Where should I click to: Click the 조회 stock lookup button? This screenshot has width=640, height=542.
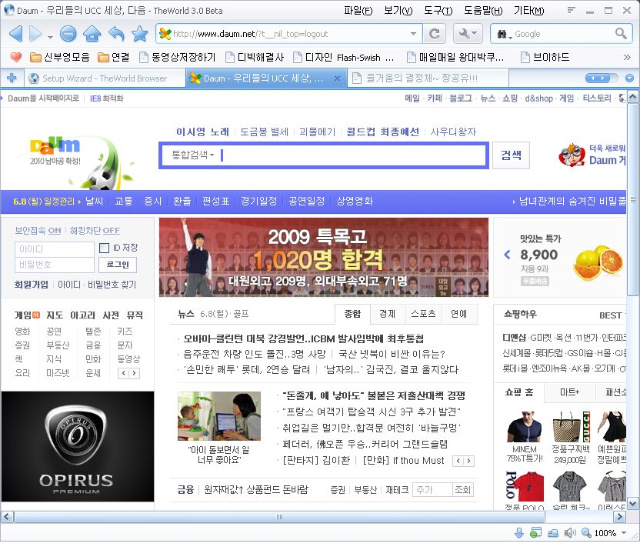tap(463, 489)
